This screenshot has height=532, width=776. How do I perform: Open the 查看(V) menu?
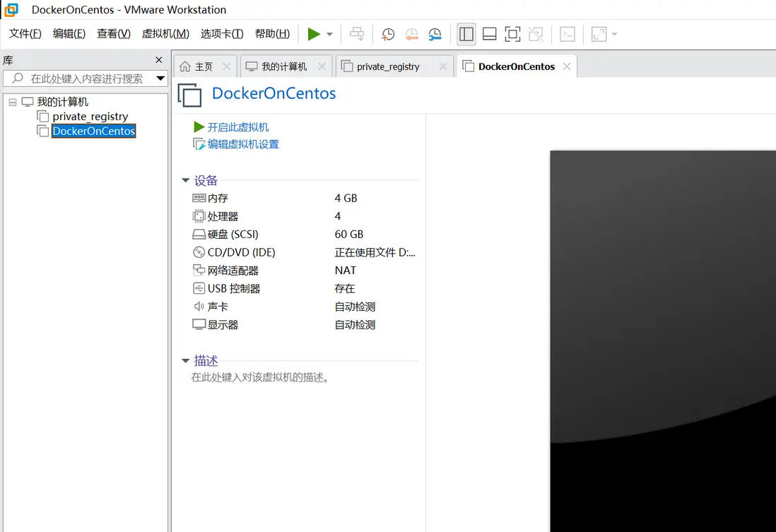pyautogui.click(x=114, y=34)
